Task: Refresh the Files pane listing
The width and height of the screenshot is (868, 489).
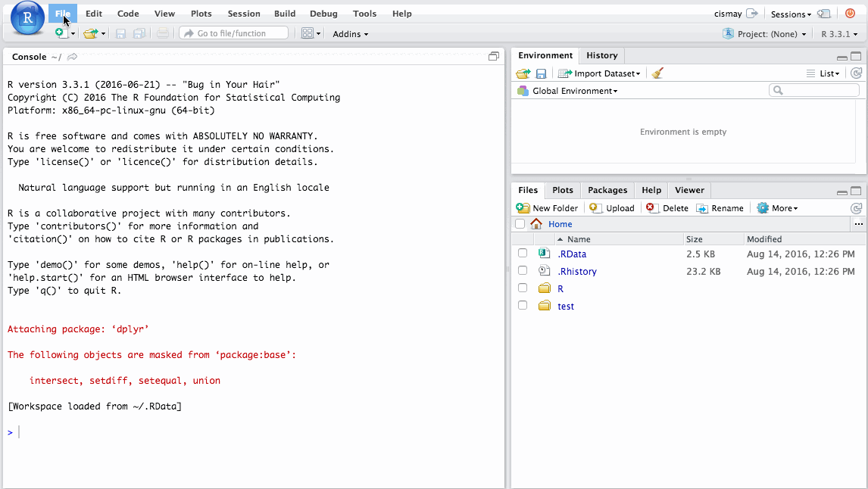Action: 856,208
